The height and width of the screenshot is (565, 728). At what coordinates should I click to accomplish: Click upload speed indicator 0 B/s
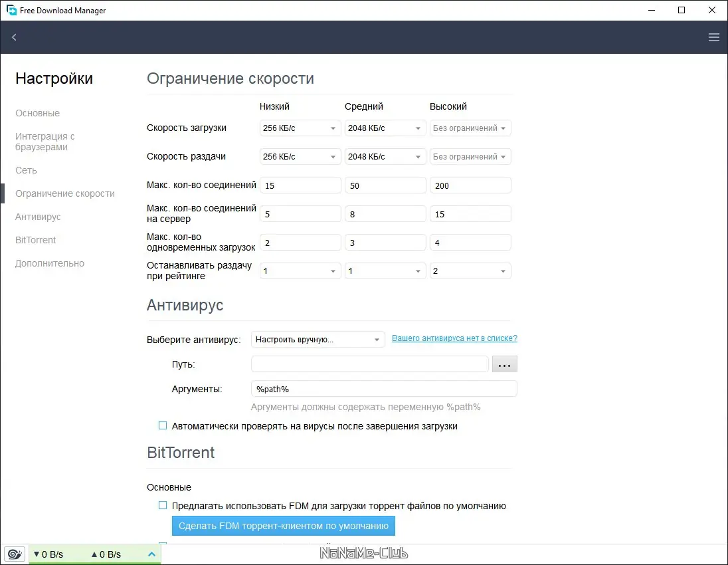click(106, 554)
